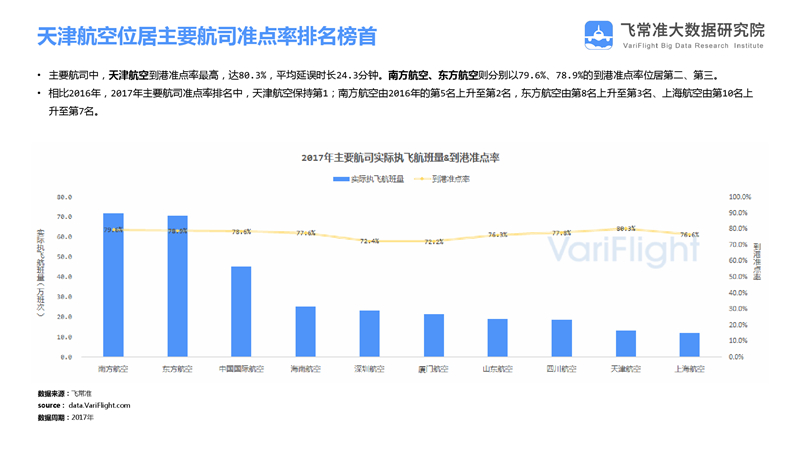Click the legend label 实际执飞航班量
Viewport: 800px width, 455px height.
pos(377,179)
